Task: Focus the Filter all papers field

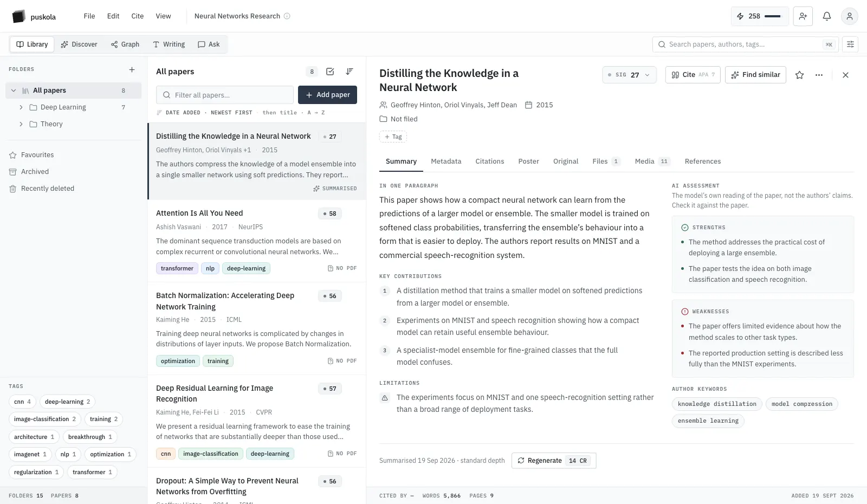Action: 225,95
